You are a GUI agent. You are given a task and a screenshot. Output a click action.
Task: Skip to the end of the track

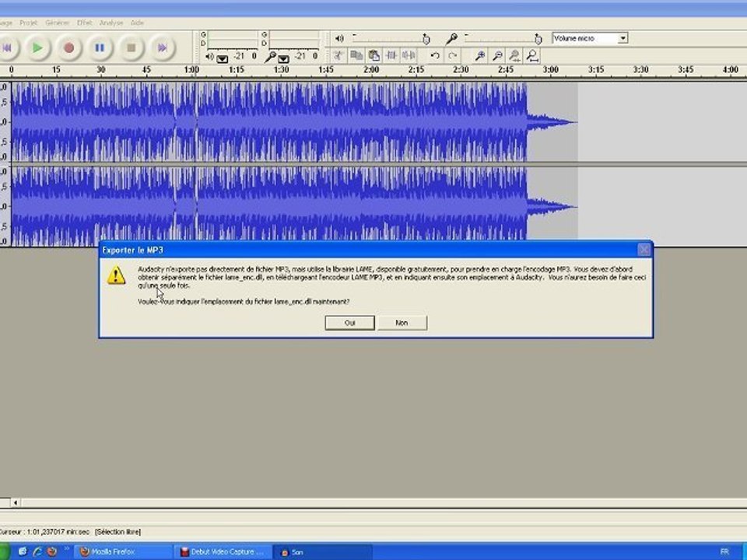163,47
